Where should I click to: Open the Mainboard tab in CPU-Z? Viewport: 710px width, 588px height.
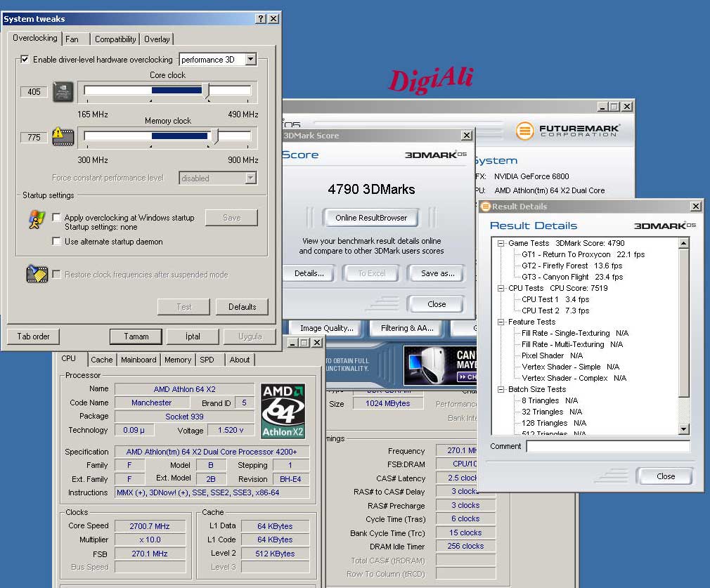coord(138,360)
